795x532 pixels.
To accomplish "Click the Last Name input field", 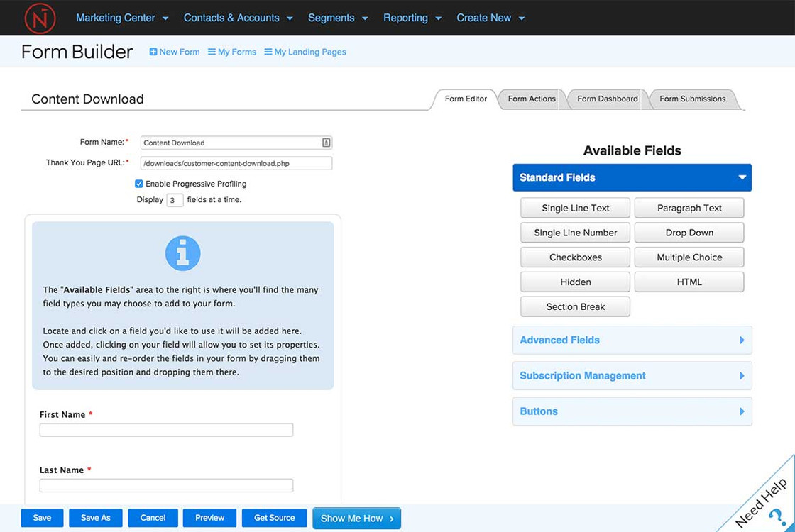I will pos(166,485).
